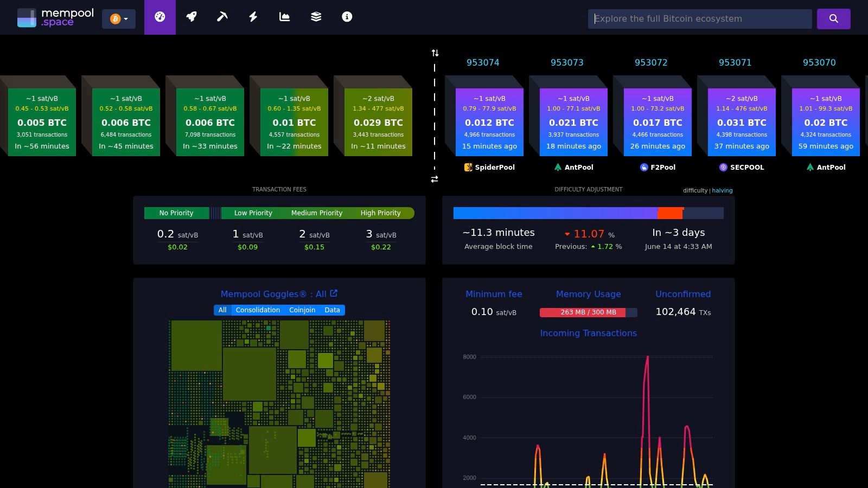
Task: Open the Incoming Transactions graph link
Action: pyautogui.click(x=589, y=333)
